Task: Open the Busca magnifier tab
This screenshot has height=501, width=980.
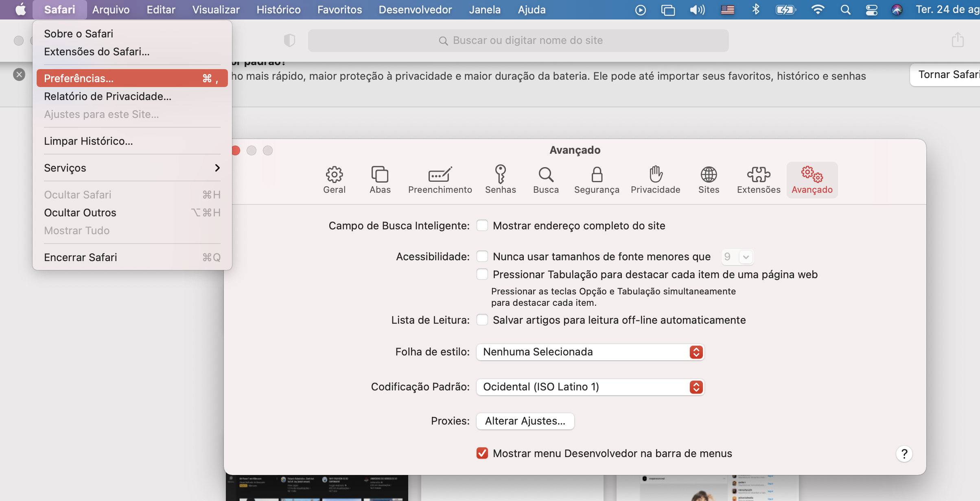Action: (x=546, y=180)
